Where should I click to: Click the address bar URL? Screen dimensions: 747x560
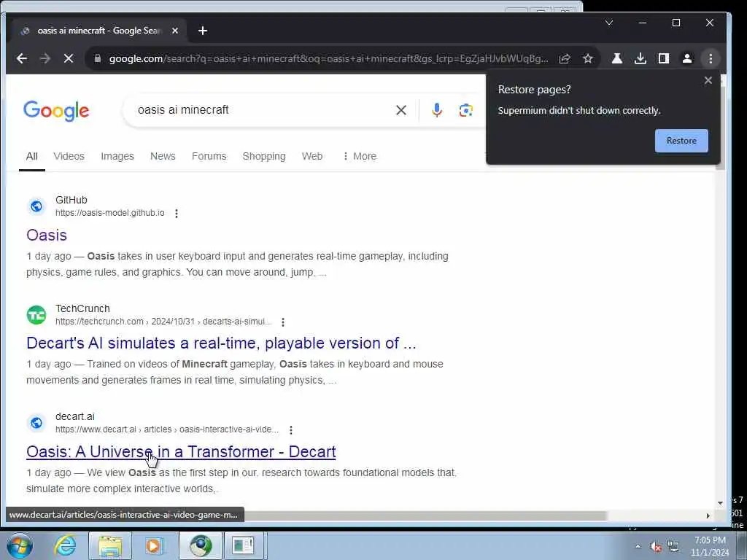coord(328,58)
